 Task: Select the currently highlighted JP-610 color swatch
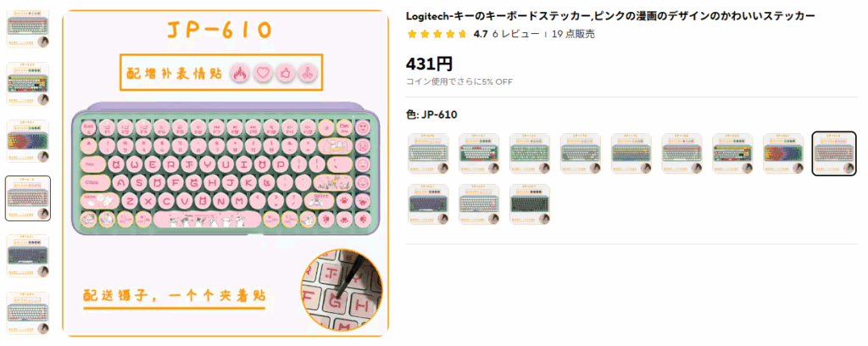(834, 153)
